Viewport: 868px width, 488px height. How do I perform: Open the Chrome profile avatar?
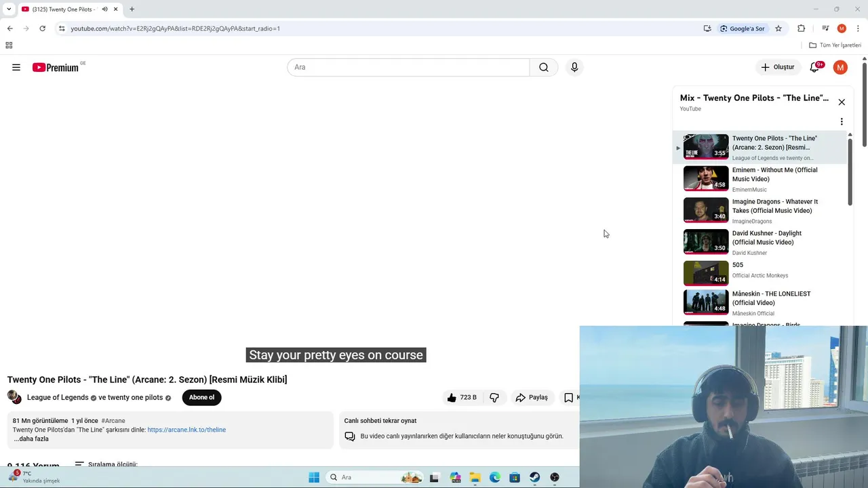842,28
